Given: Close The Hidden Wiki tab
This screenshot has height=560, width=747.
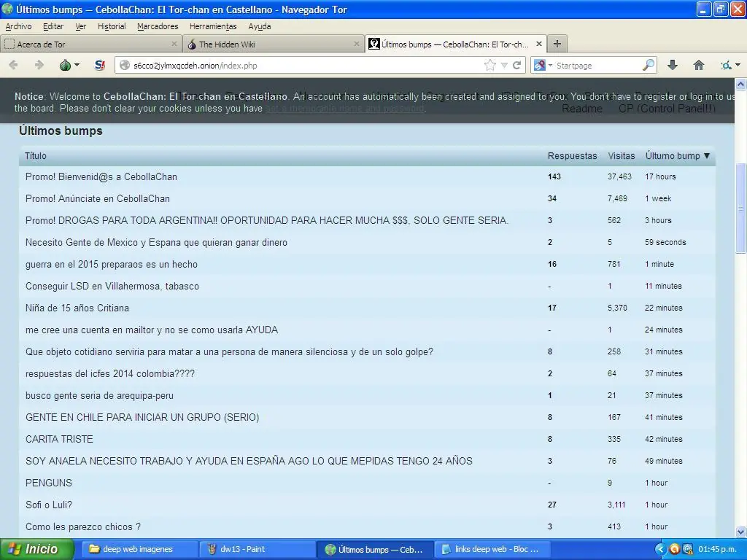Looking at the screenshot, I should click(x=356, y=44).
